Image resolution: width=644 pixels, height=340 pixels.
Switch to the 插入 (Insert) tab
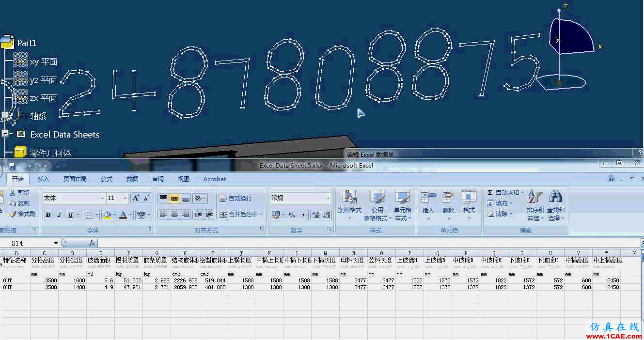tap(44, 179)
